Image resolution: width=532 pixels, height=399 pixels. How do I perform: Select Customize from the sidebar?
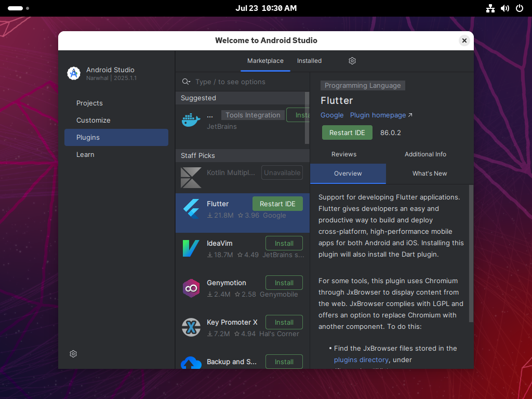pos(94,120)
